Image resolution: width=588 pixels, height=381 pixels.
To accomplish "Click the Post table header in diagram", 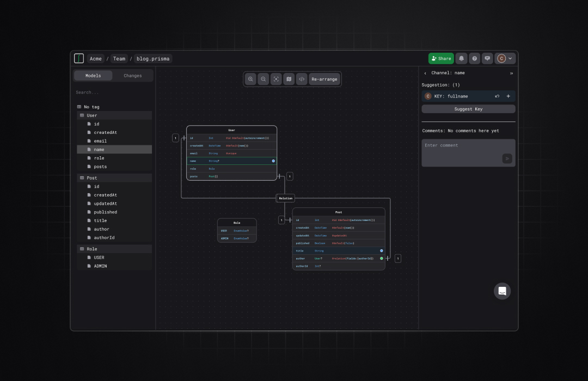I will tap(339, 212).
